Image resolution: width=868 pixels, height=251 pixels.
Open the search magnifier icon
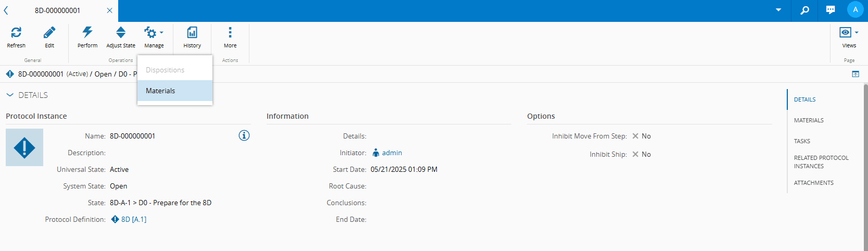pos(804,10)
